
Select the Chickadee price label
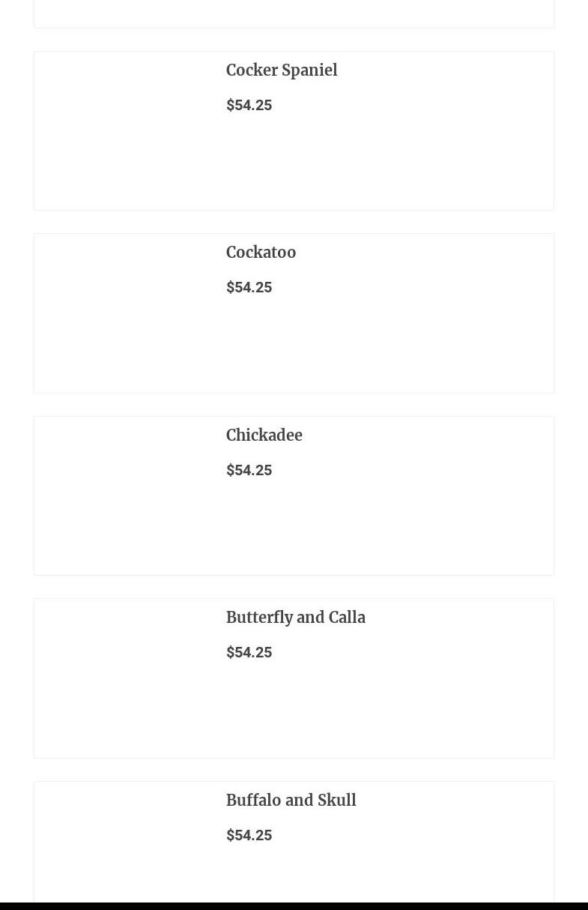click(249, 470)
